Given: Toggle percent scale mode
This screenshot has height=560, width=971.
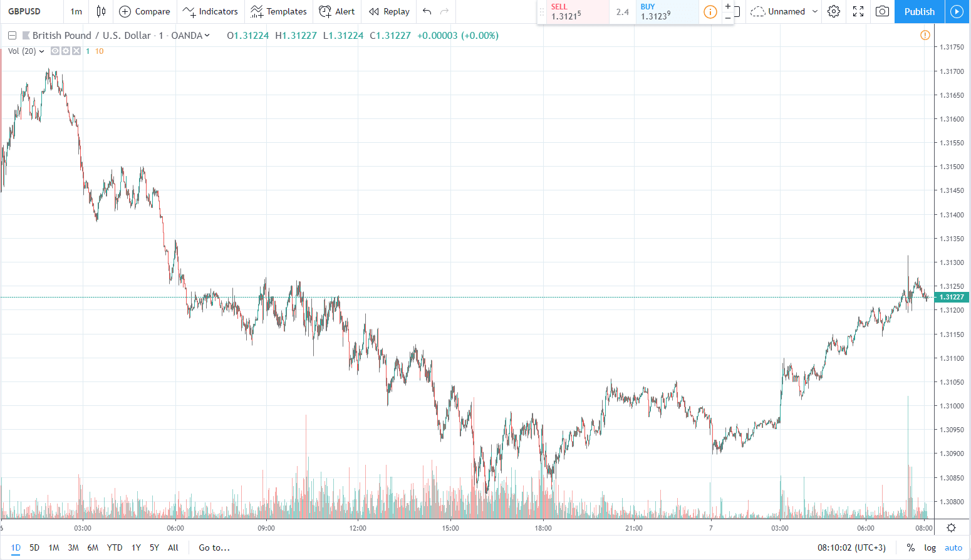Looking at the screenshot, I should 910,547.
